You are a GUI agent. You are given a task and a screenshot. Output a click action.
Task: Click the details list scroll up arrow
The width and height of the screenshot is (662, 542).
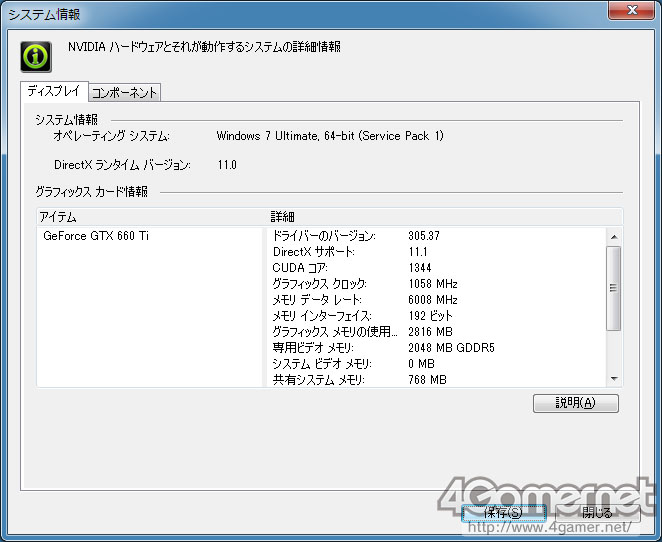point(614,237)
